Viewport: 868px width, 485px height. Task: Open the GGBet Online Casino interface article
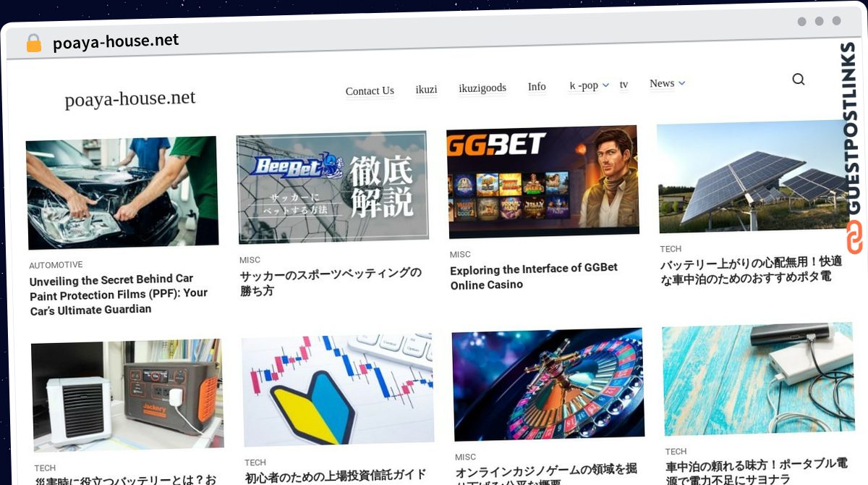coord(534,277)
